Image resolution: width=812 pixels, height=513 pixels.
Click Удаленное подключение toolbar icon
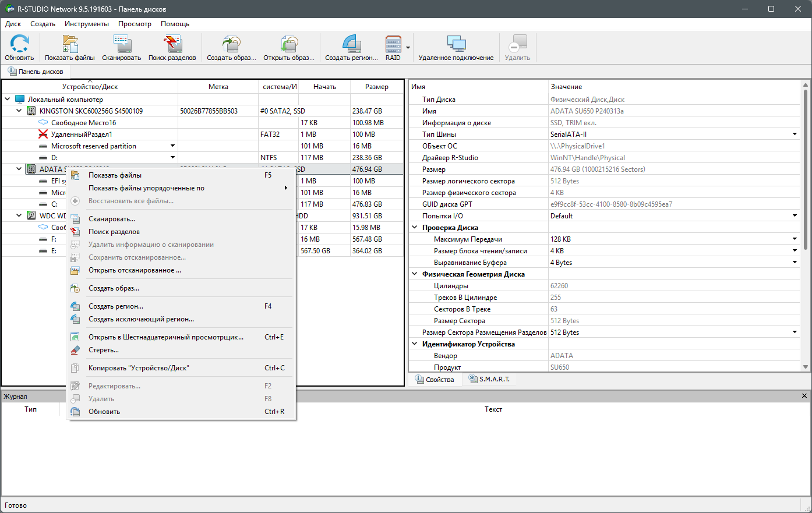click(x=456, y=44)
